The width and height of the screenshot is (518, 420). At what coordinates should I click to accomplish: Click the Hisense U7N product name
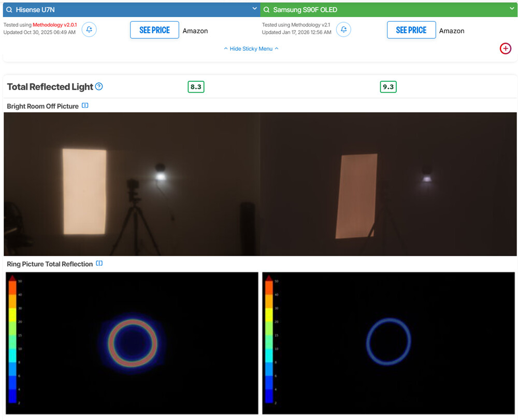click(x=35, y=10)
